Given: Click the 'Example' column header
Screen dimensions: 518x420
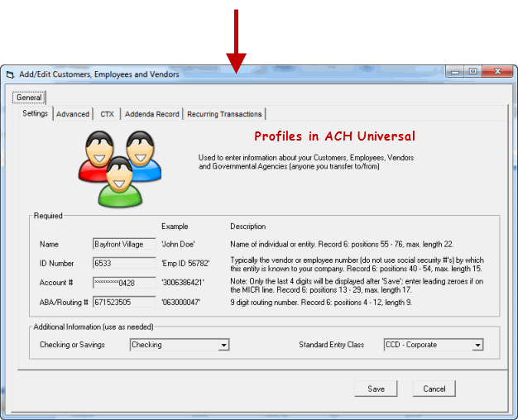Looking at the screenshot, I should [175, 227].
